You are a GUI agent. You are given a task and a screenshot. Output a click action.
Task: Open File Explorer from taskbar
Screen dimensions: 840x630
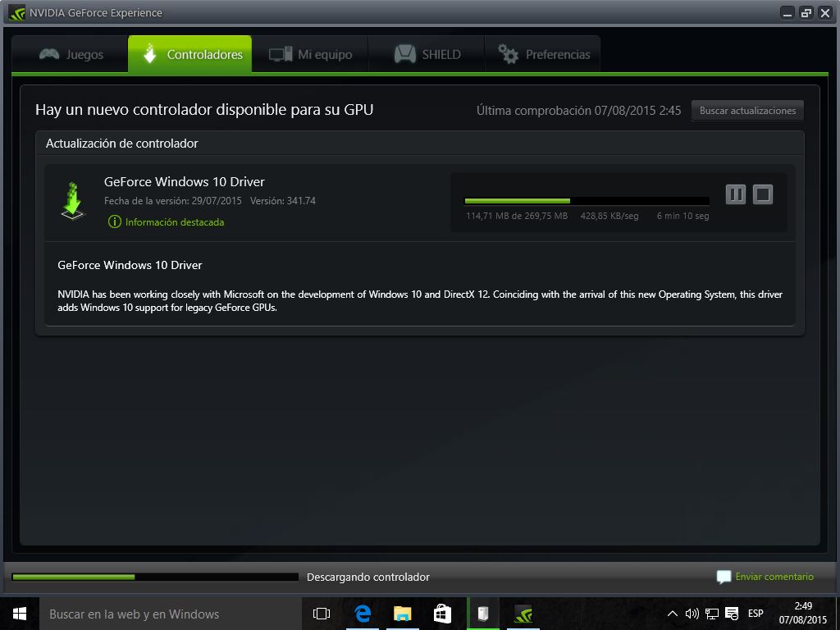[x=402, y=614]
